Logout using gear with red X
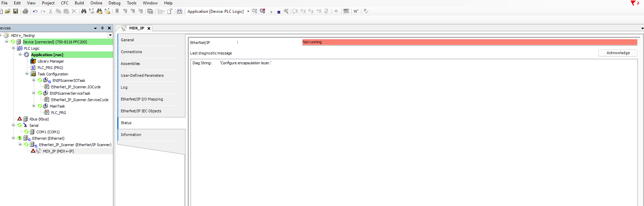Viewport: 644px width, 206px height. point(263,11)
